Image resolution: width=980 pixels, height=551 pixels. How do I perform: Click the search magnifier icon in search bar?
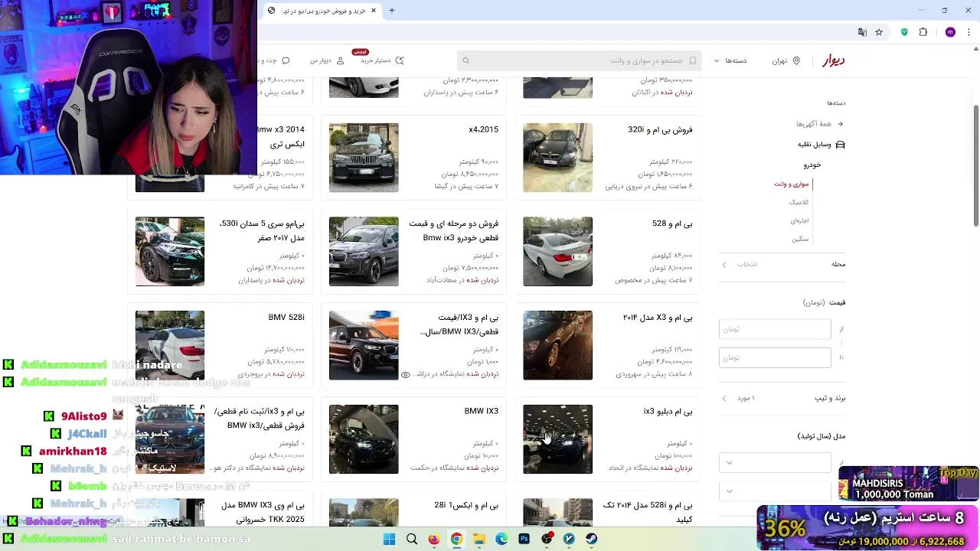[x=465, y=60]
